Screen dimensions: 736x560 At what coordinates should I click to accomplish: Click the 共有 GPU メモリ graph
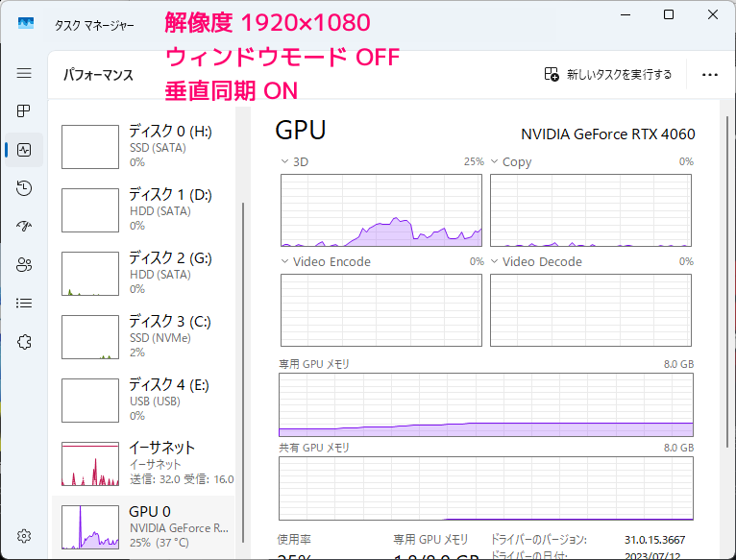click(486, 489)
